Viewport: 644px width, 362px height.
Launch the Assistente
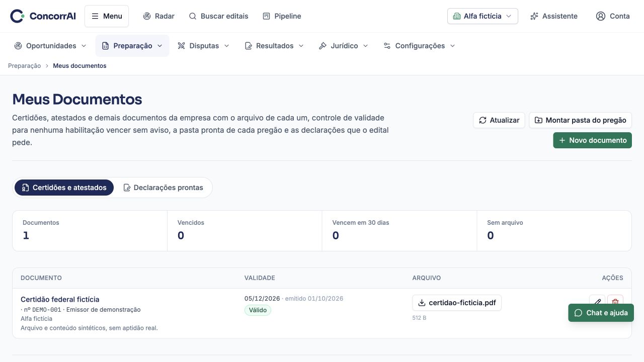coord(553,16)
